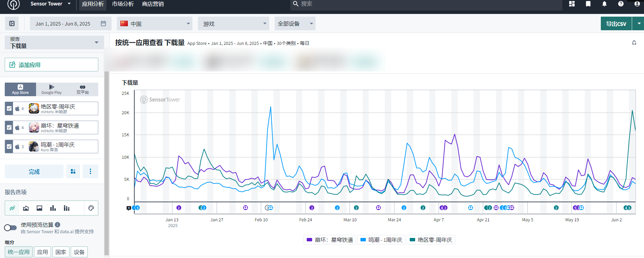The width and height of the screenshot is (644, 258).
Task: Select the 国家 breakdown button
Action: pyautogui.click(x=61, y=252)
